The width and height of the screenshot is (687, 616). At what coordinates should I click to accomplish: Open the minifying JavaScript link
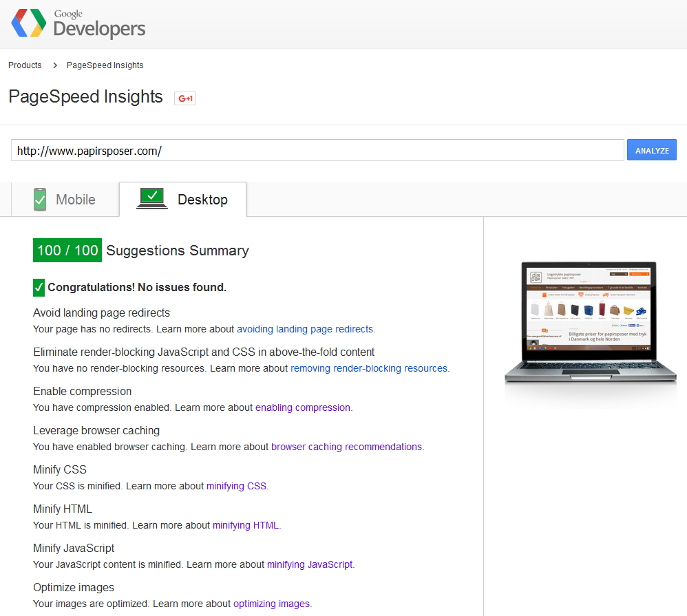click(310, 564)
